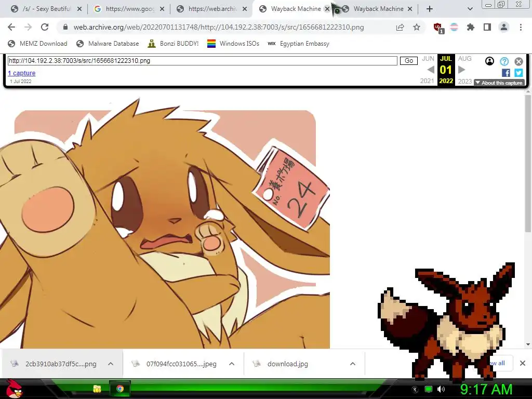
Task: Open Wayback help question icon
Action: [x=504, y=61]
